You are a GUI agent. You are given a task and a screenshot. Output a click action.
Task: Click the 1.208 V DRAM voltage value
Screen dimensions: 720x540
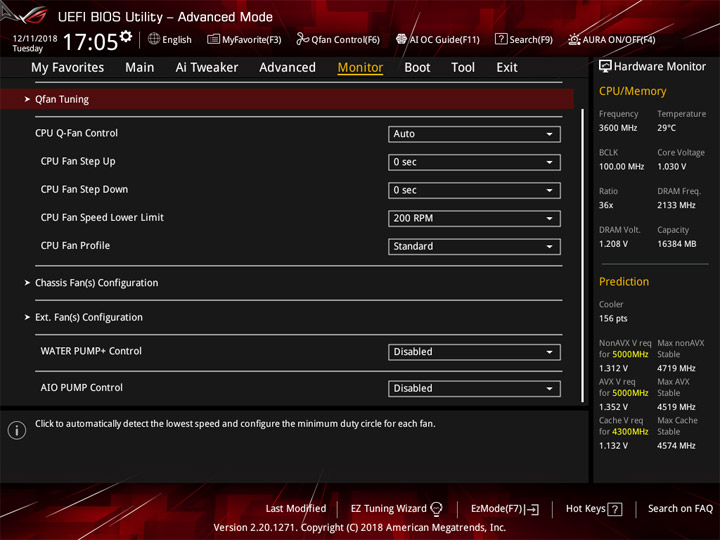click(x=613, y=244)
